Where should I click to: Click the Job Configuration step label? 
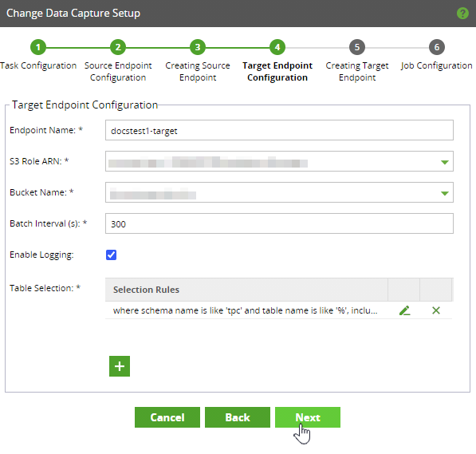[437, 65]
